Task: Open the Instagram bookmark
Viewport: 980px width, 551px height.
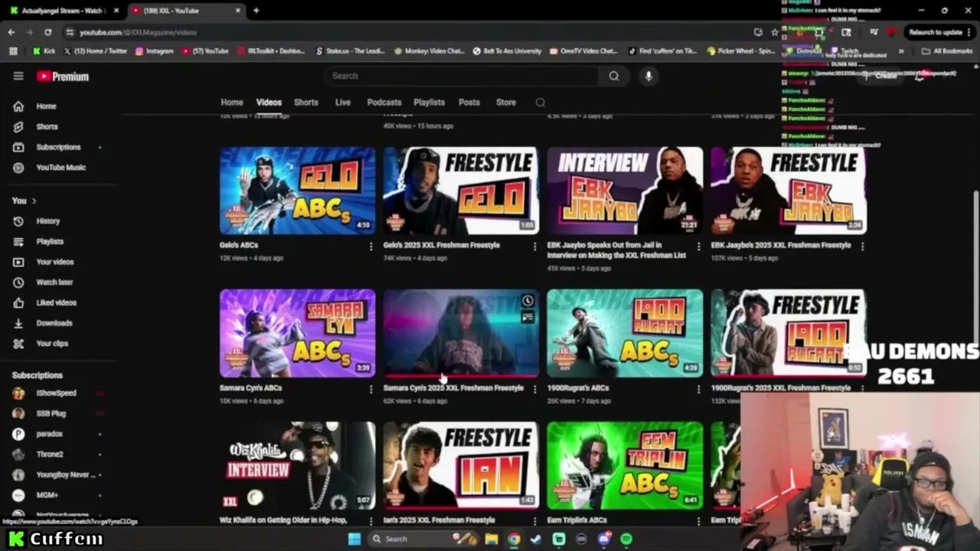Action: tap(155, 51)
